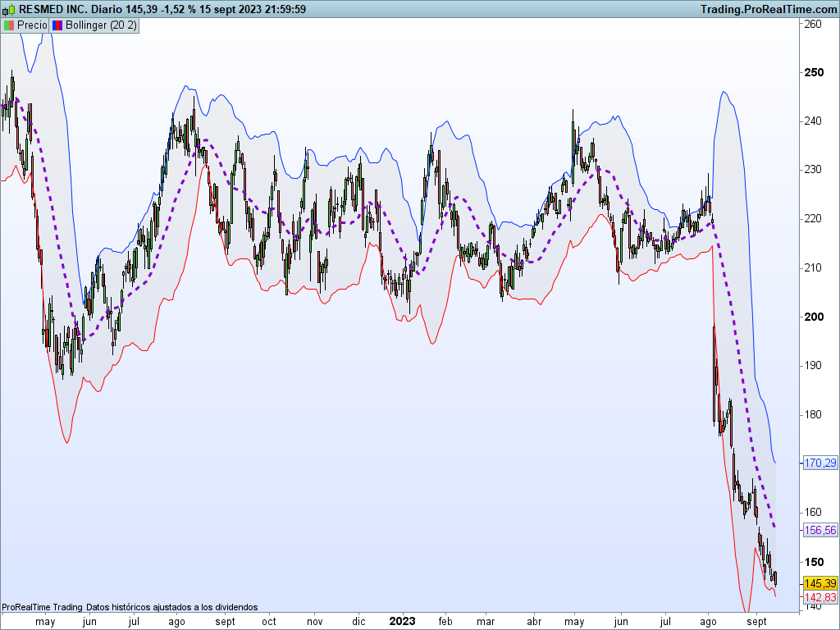This screenshot has width=840, height=630.
Task: Click the ProRealTime Trading data note text
Action: pos(130,607)
